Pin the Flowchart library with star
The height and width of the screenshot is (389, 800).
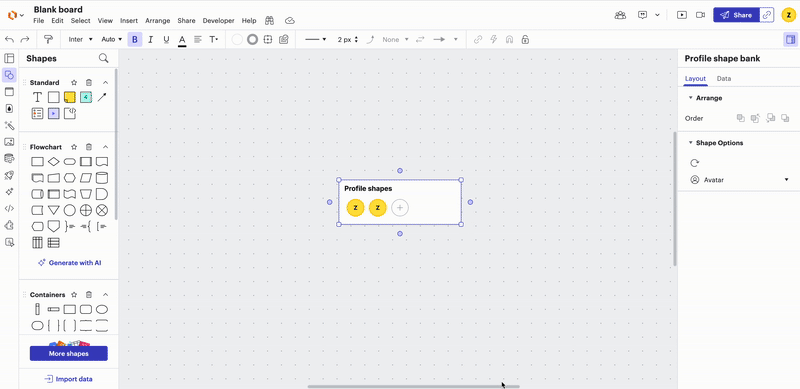74,147
